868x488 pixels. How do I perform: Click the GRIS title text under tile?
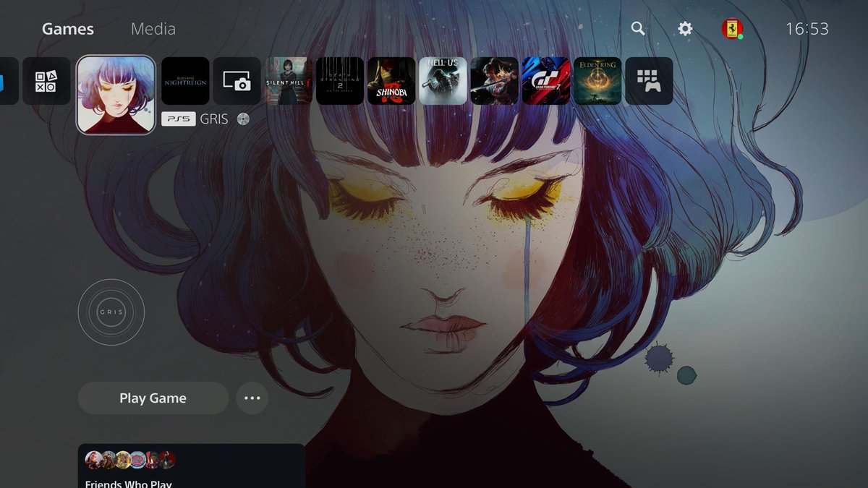[x=214, y=119]
